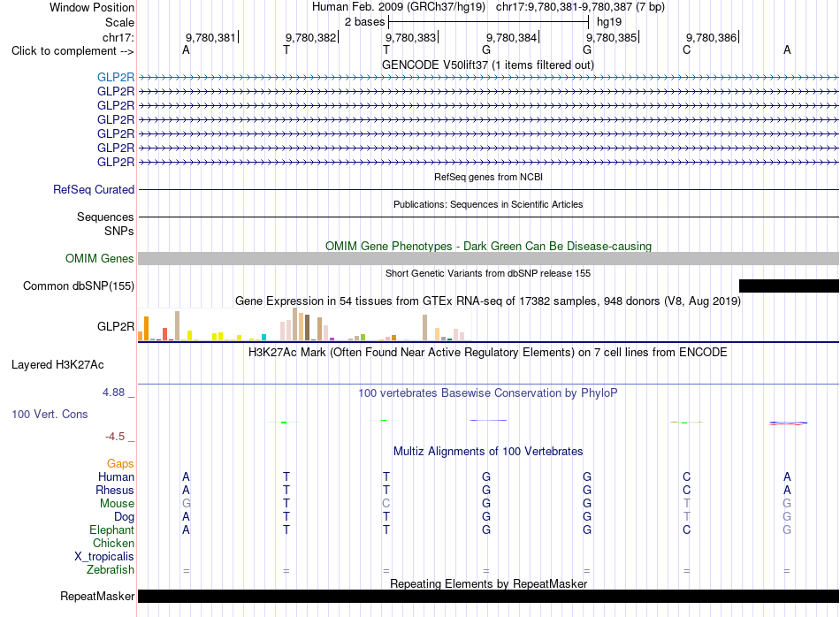Click the Scale label
The image size is (840, 617).
120,22
